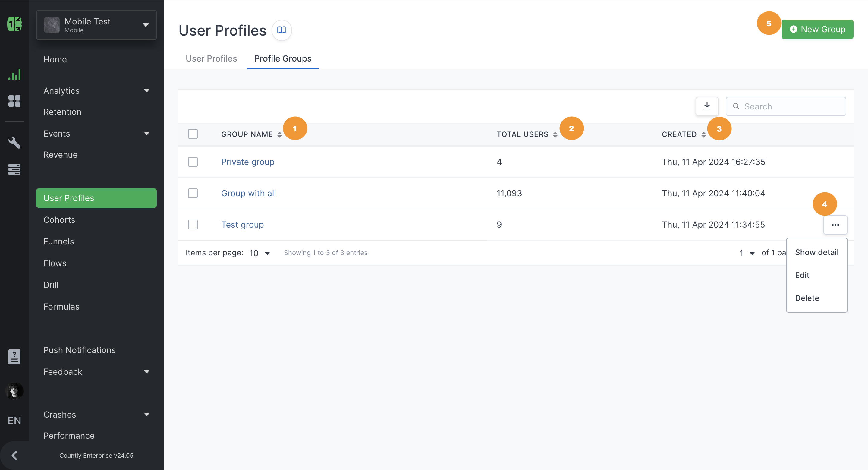Check the Test group row checkbox
This screenshot has height=470, width=868.
pos(193,225)
